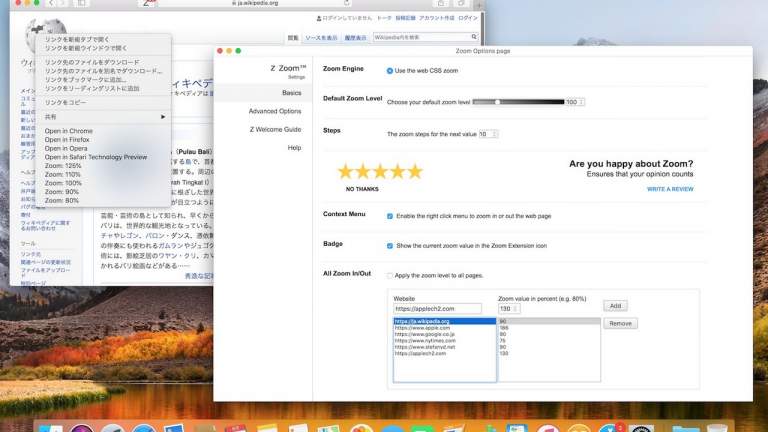The width and height of the screenshot is (768, 432).
Task: Click the Website URL input field
Action: pos(437,309)
